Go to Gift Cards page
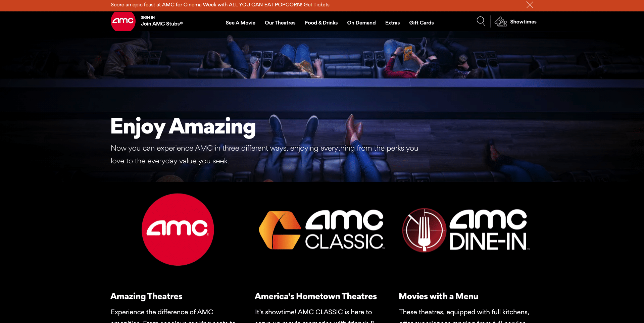Screen dimensions: 644x323 coord(421,23)
